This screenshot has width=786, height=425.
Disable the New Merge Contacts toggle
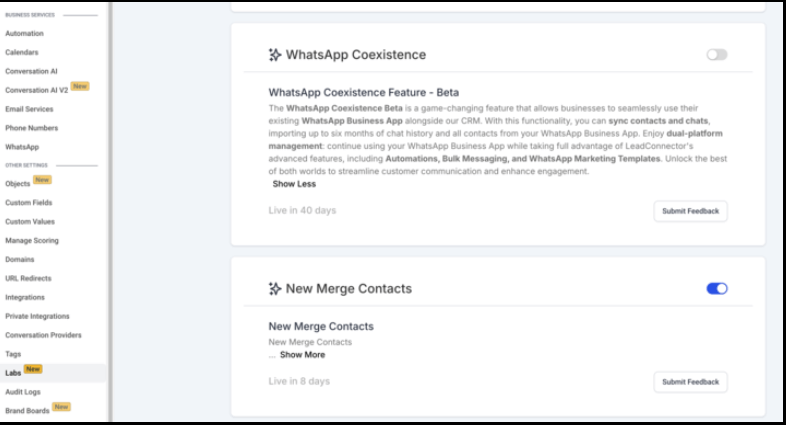click(x=717, y=289)
